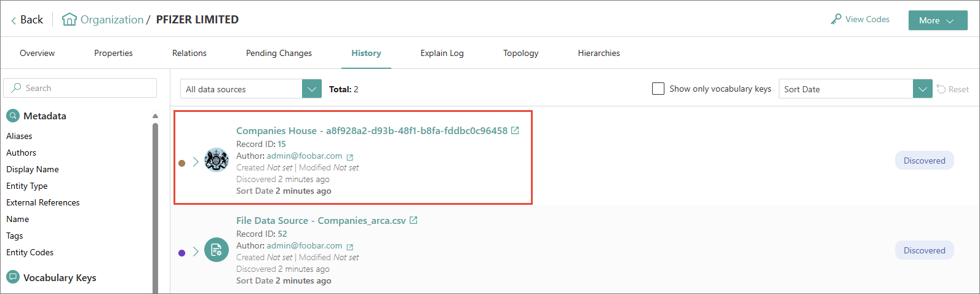Click the Vocabulary Keys section icon
The width and height of the screenshot is (980, 294).
click(13, 277)
